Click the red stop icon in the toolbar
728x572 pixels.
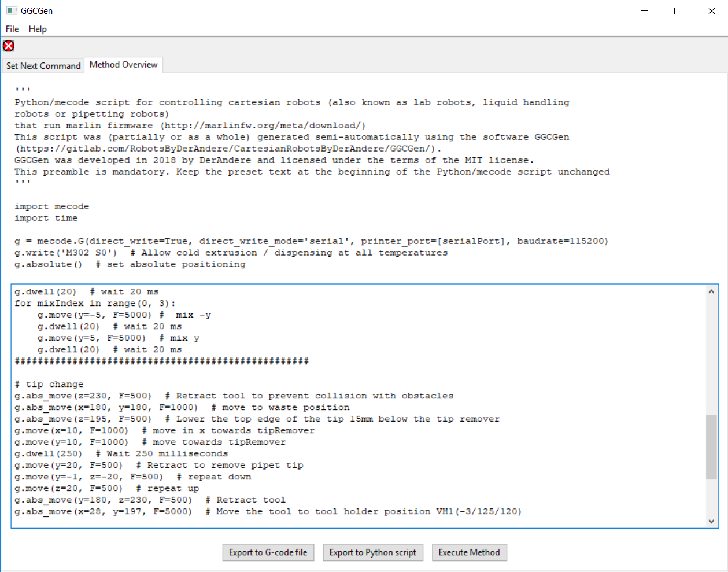click(x=9, y=46)
